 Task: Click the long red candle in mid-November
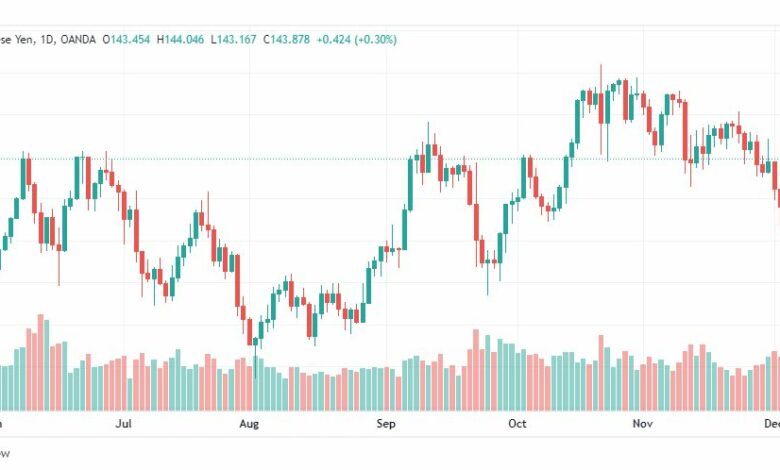tap(685, 131)
